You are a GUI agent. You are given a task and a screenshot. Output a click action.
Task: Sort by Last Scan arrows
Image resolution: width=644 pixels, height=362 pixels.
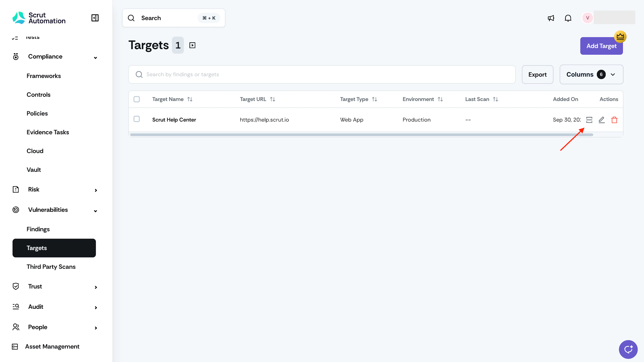point(496,99)
